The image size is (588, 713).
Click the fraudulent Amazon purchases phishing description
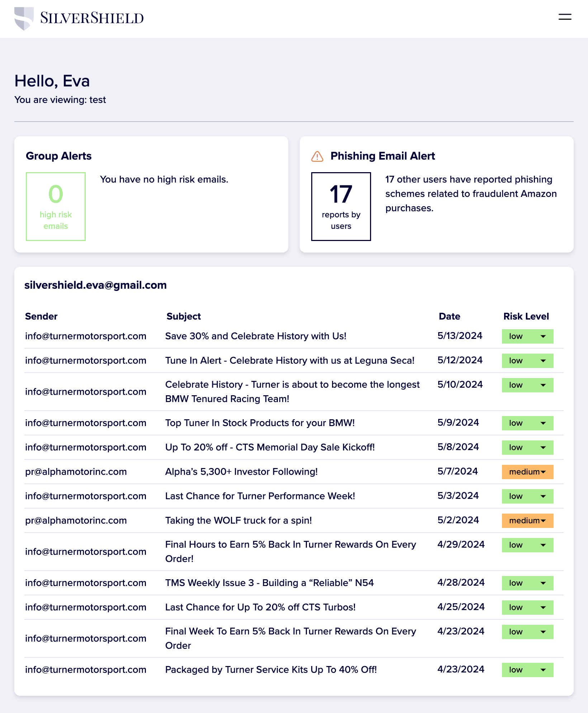coord(471,194)
